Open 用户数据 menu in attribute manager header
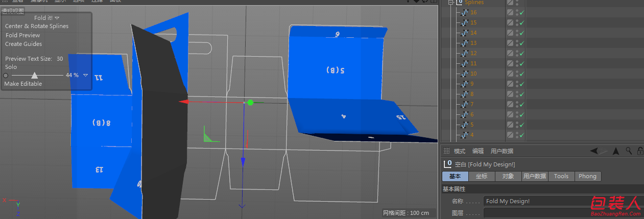 (502, 151)
